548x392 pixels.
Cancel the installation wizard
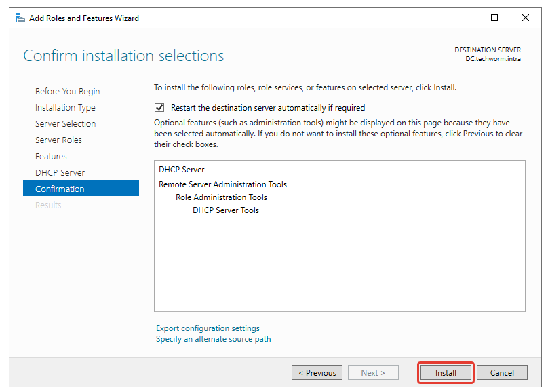502,372
